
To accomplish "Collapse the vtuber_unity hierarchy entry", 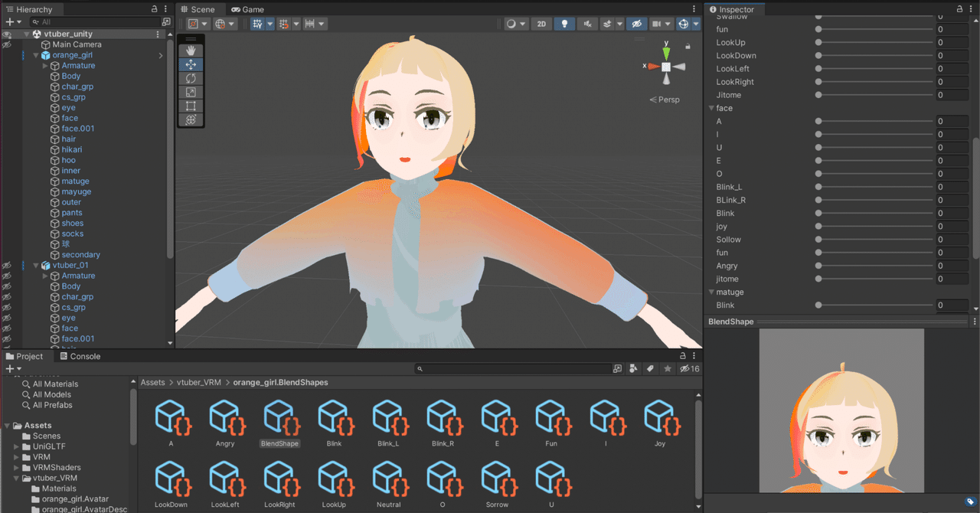I will (x=28, y=34).
